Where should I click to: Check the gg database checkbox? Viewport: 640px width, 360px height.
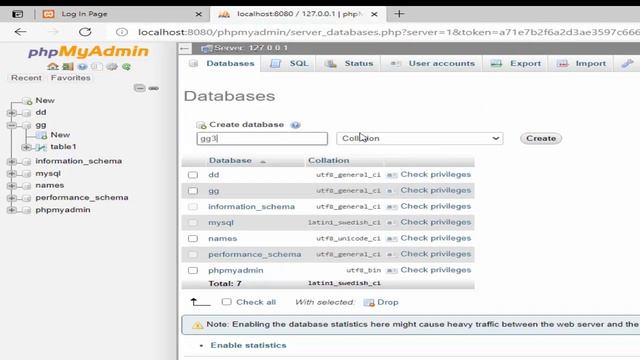[x=193, y=191]
